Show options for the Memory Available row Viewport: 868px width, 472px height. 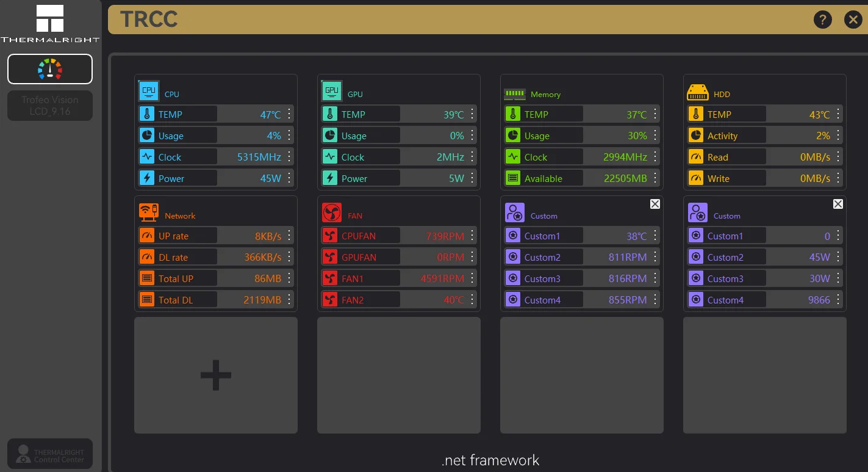(x=655, y=178)
